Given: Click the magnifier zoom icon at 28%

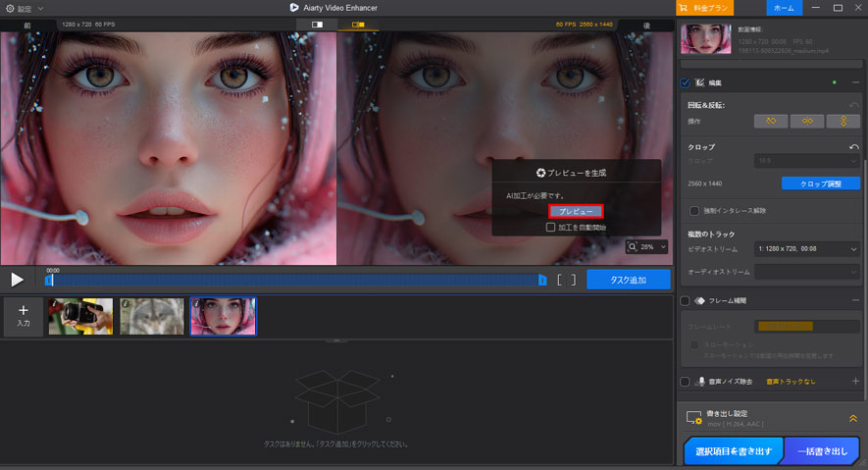Looking at the screenshot, I should tap(633, 247).
